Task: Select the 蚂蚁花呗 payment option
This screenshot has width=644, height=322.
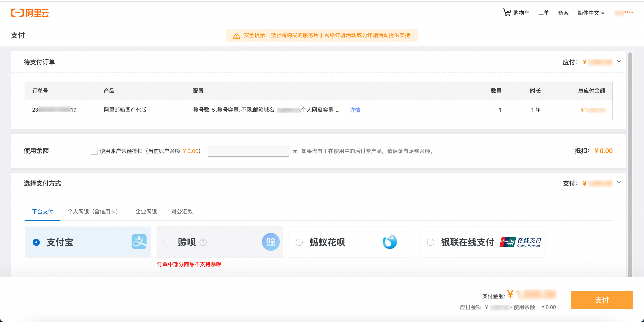Action: click(x=299, y=242)
